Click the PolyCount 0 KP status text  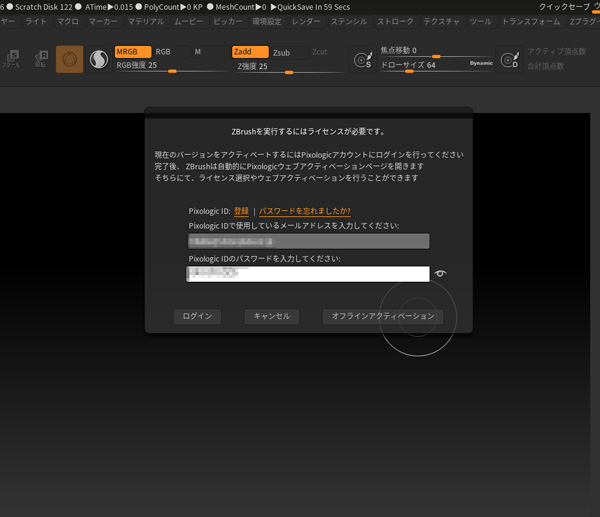click(173, 7)
